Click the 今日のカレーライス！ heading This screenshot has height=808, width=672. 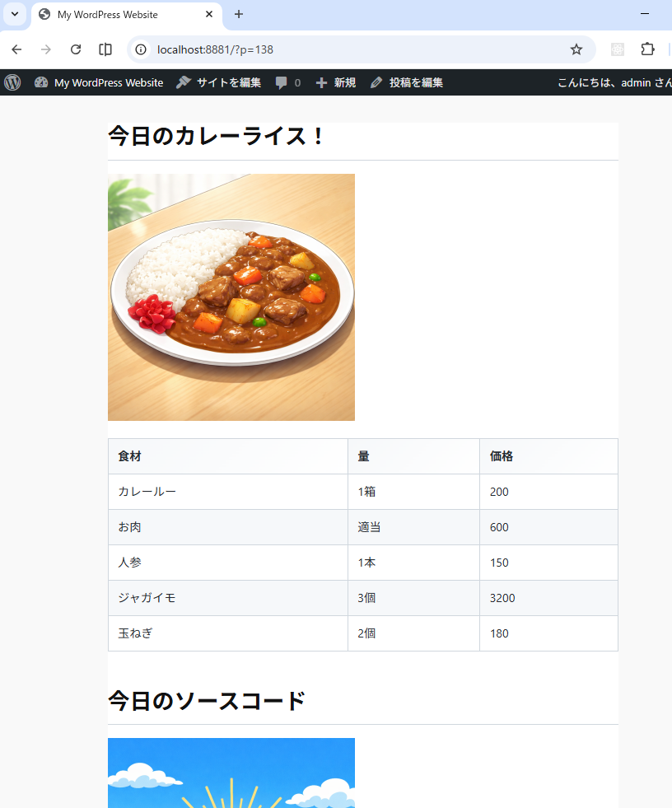pyautogui.click(x=217, y=136)
